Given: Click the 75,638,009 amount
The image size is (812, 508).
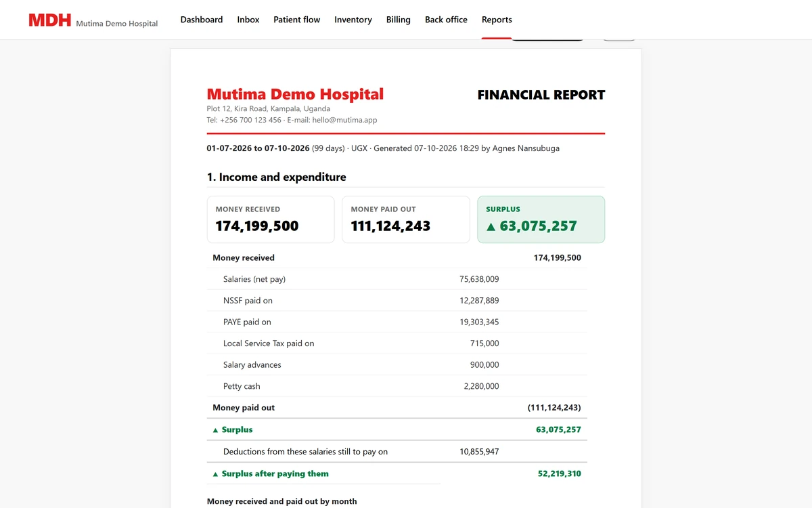Looking at the screenshot, I should click(479, 279).
